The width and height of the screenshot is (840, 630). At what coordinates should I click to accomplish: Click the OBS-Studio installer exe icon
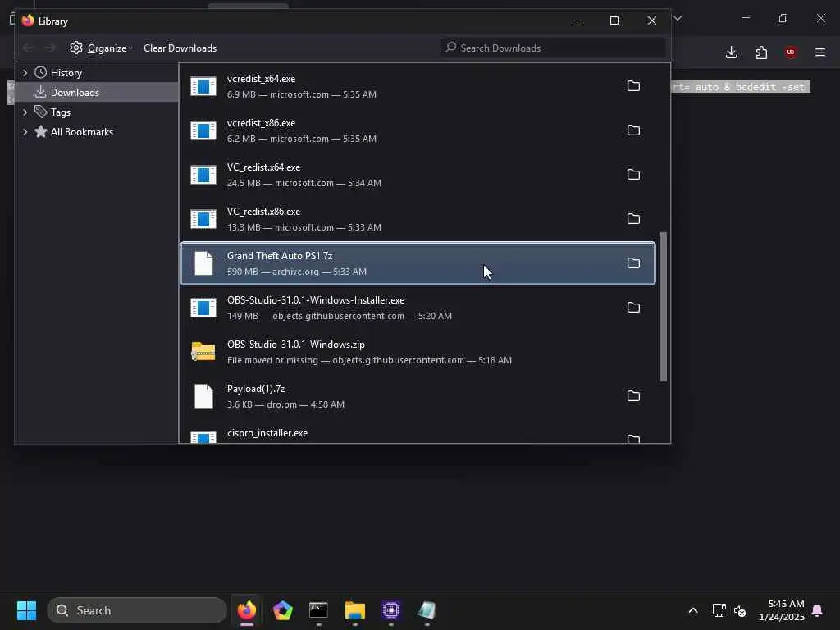(x=203, y=308)
